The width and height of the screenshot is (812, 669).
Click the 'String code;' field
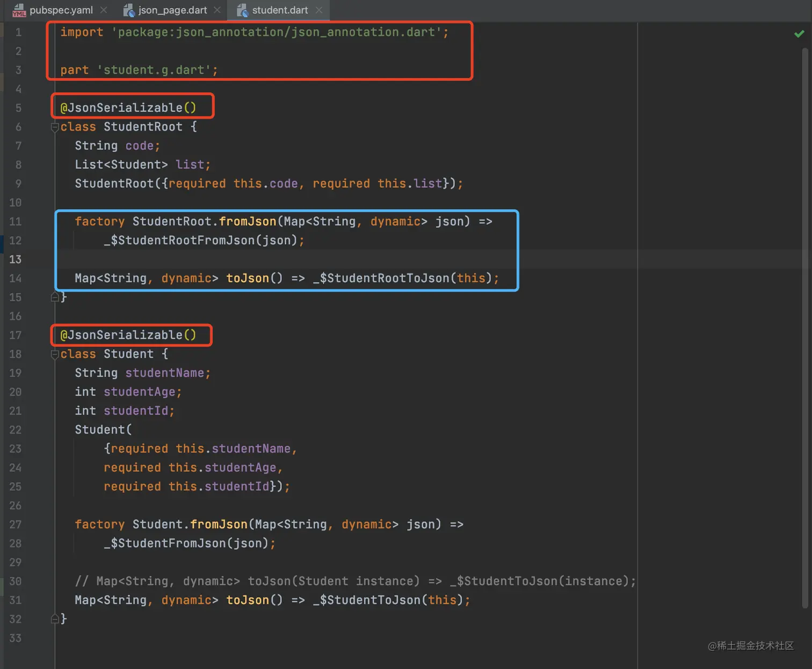pos(118,146)
